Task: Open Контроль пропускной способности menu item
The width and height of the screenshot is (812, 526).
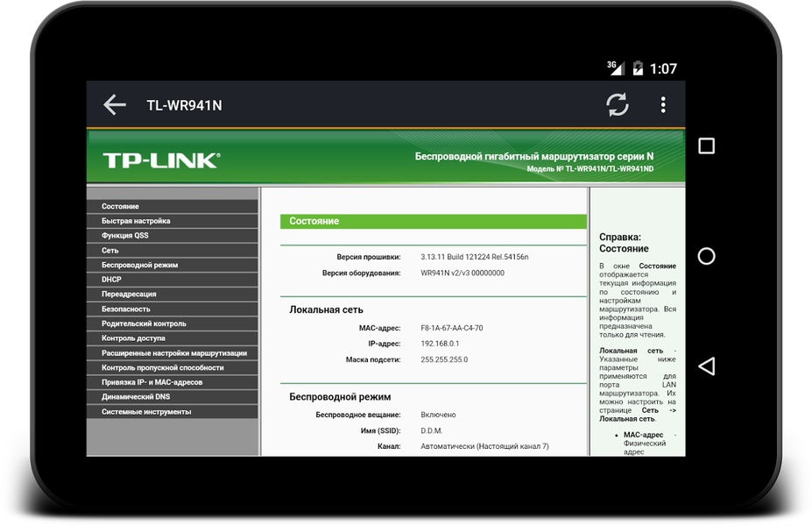Action: (x=172, y=367)
